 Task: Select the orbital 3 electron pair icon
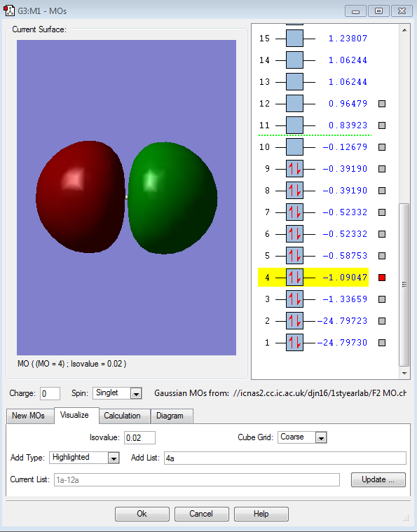pyautogui.click(x=294, y=299)
